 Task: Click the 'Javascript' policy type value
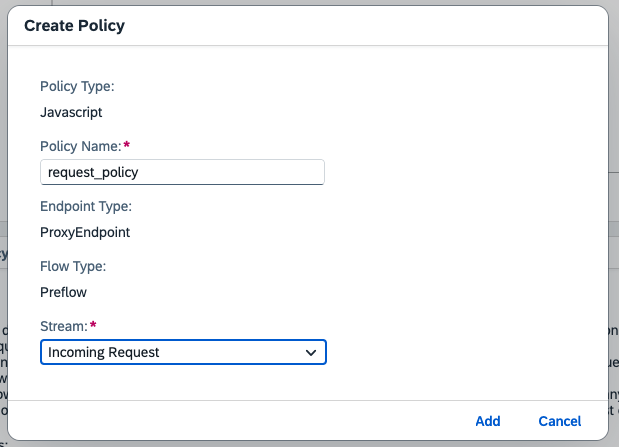click(71, 112)
